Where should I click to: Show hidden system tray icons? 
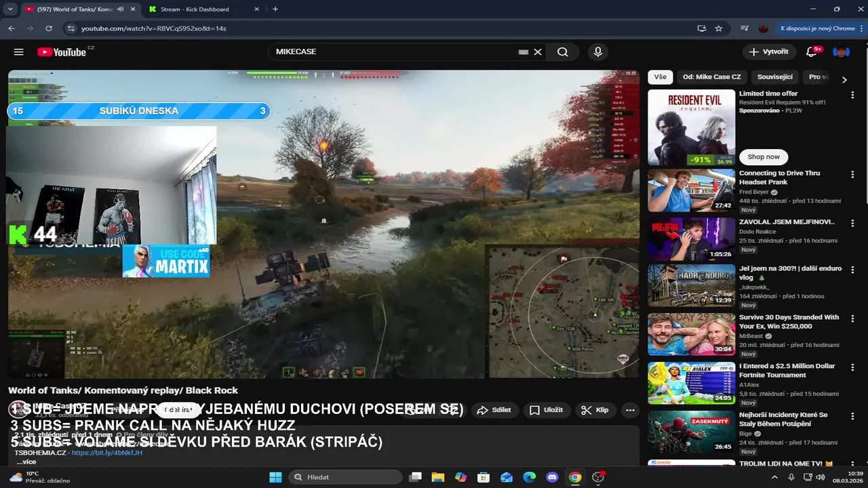(x=774, y=477)
